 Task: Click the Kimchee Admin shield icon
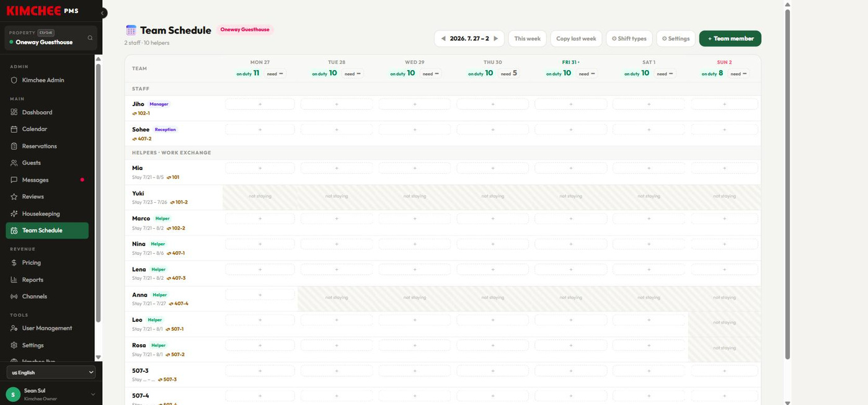point(14,80)
